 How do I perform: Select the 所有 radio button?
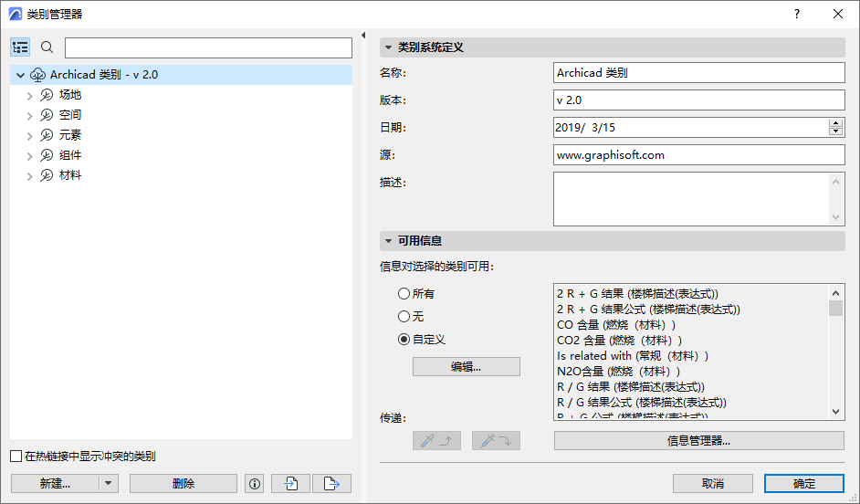(x=404, y=294)
